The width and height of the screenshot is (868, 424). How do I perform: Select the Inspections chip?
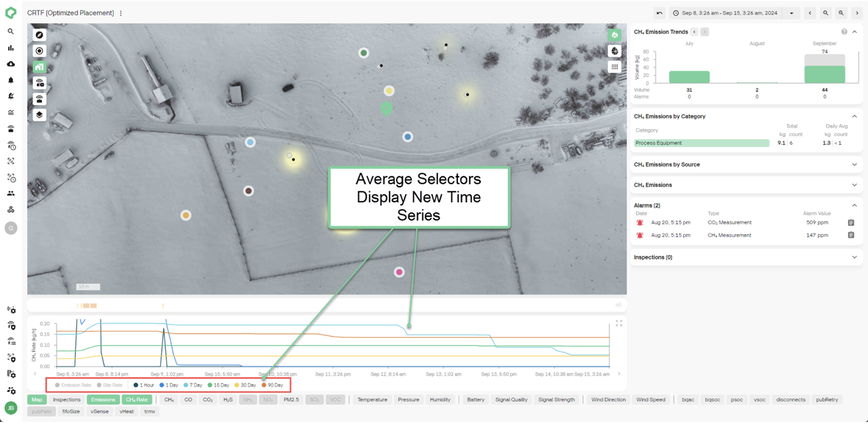tap(67, 400)
